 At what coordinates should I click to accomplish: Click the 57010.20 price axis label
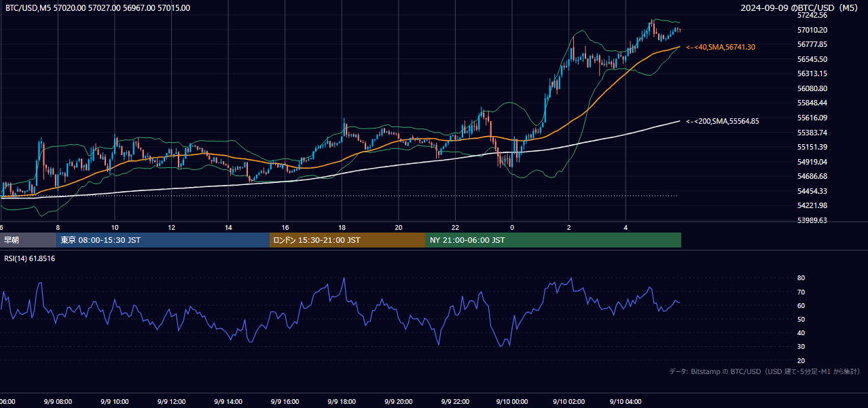click(x=812, y=30)
